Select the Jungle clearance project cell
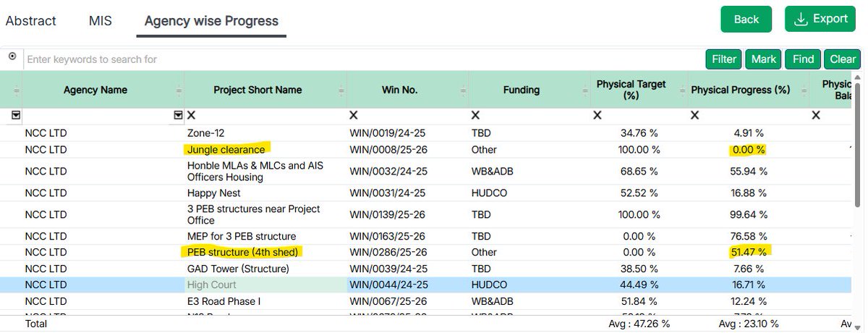Image resolution: width=868 pixels, height=333 pixels. tap(265, 150)
